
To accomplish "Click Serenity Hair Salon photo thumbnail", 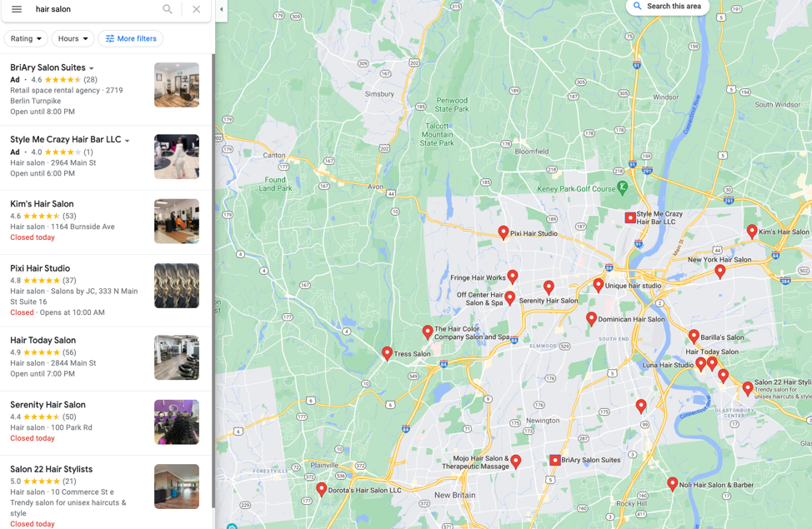I will click(177, 422).
